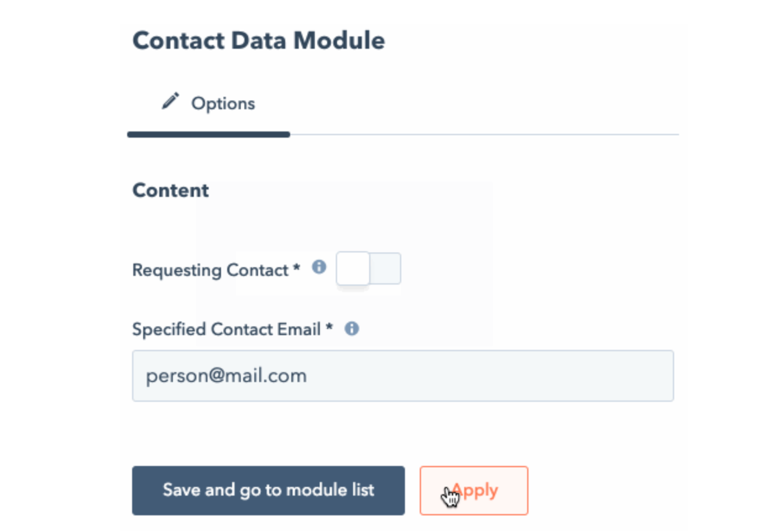Click the person@mail.com text in the field
The height and width of the screenshot is (532, 763).
(x=226, y=376)
